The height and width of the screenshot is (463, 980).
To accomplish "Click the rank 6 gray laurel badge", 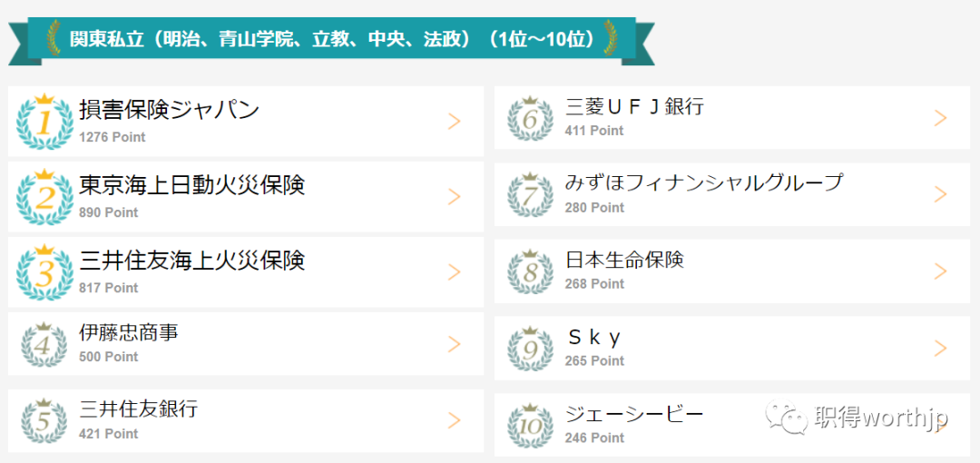I will click(530, 118).
